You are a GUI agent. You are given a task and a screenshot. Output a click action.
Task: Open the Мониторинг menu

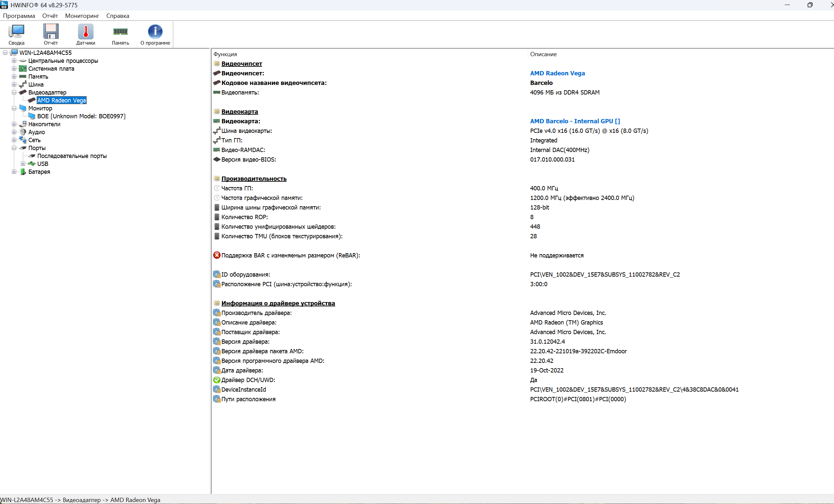click(x=82, y=16)
